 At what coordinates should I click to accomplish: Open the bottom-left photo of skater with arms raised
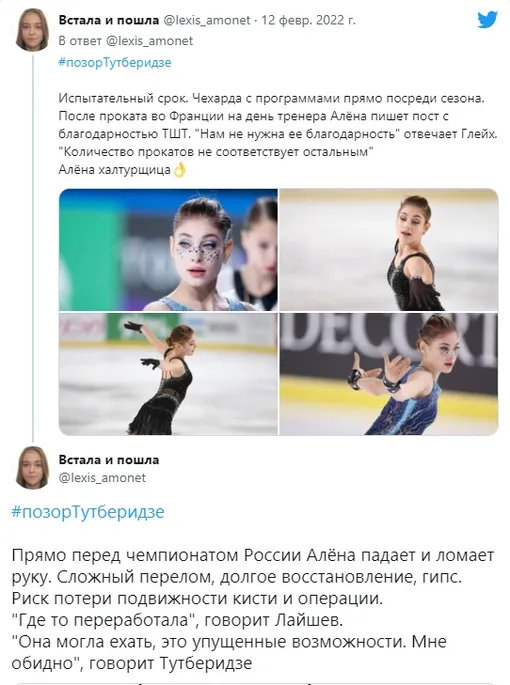tap(168, 374)
